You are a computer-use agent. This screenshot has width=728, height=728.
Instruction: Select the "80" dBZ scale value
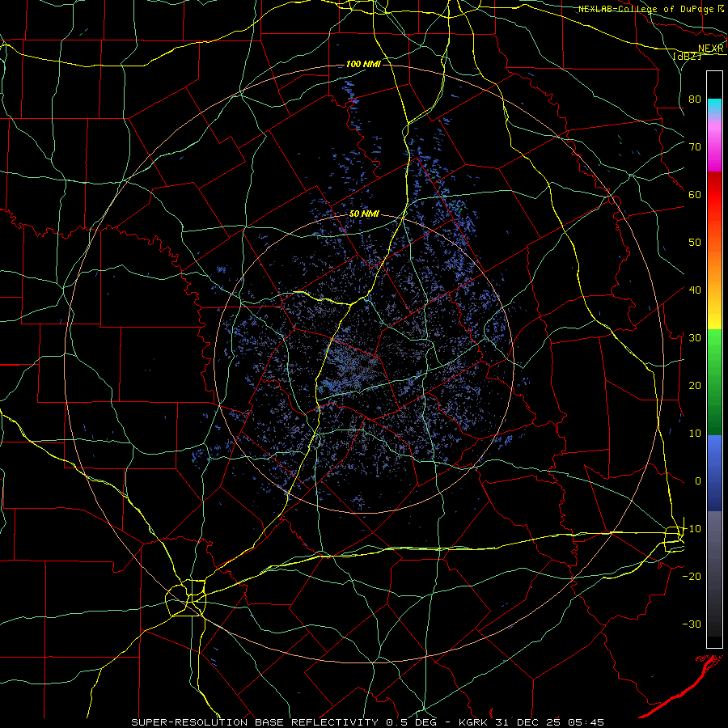click(695, 99)
